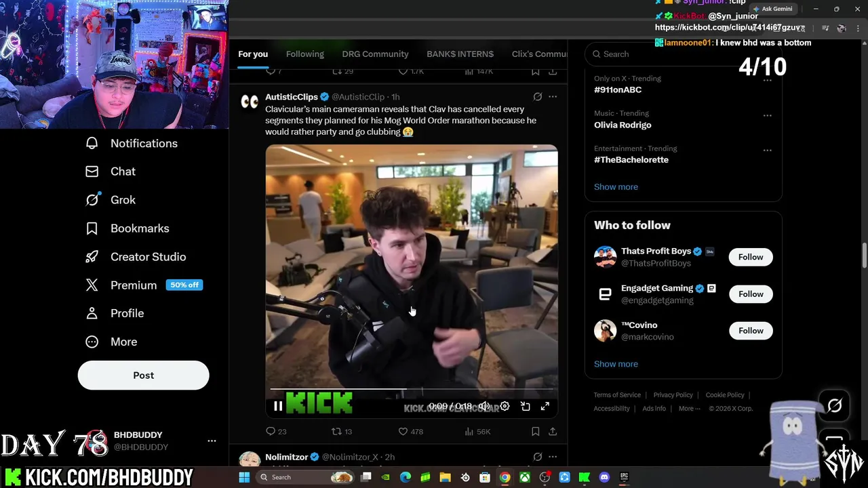This screenshot has width=868, height=488.
Task: Open the #TheBachelorette trending topic
Action: coord(631,160)
